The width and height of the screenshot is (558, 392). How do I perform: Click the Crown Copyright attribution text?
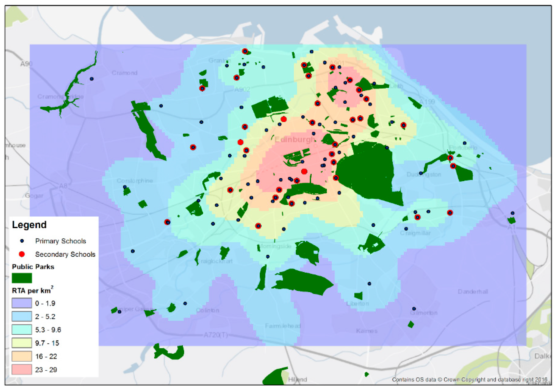click(470, 379)
